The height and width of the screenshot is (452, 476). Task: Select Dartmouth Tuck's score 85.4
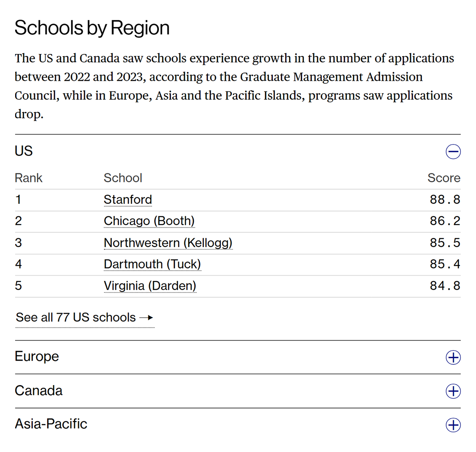[445, 264]
